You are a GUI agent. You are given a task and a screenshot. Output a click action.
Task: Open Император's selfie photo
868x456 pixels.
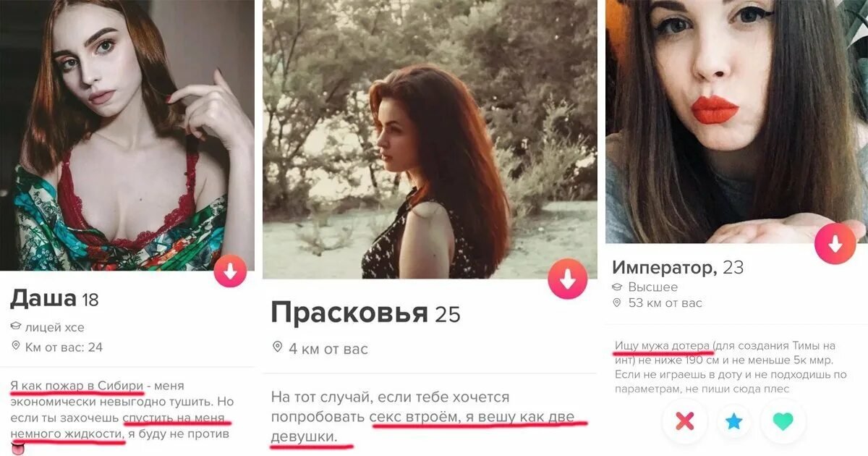pos(736,122)
